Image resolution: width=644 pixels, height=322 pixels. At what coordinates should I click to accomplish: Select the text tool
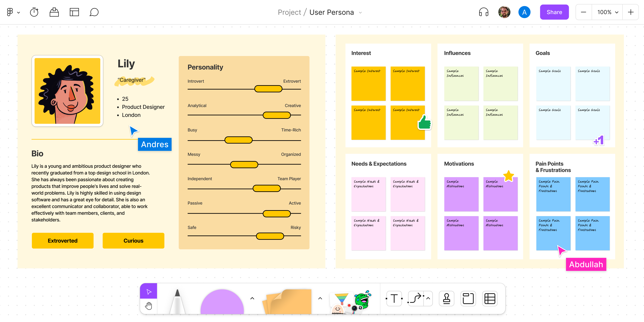click(394, 299)
